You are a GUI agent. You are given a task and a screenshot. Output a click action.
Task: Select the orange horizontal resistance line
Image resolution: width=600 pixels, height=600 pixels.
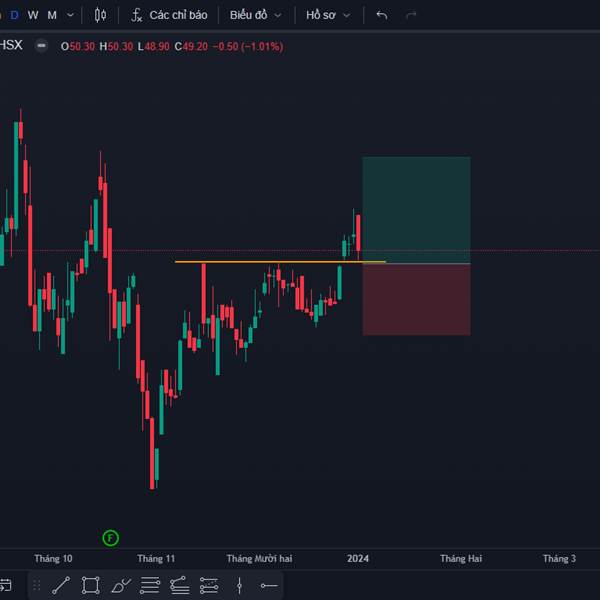click(280, 262)
